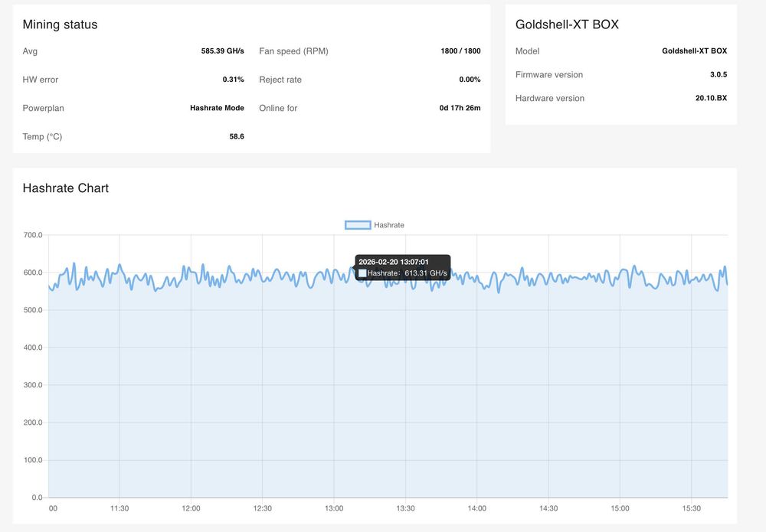The width and height of the screenshot is (766, 532).
Task: Click the 400.0 y-axis label
Action: [33, 348]
